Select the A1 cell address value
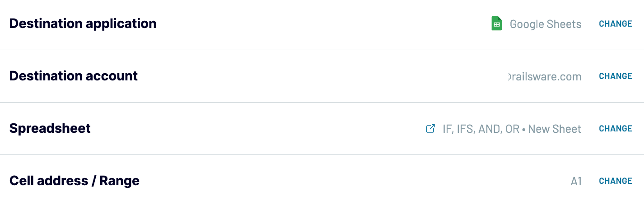 click(576, 182)
